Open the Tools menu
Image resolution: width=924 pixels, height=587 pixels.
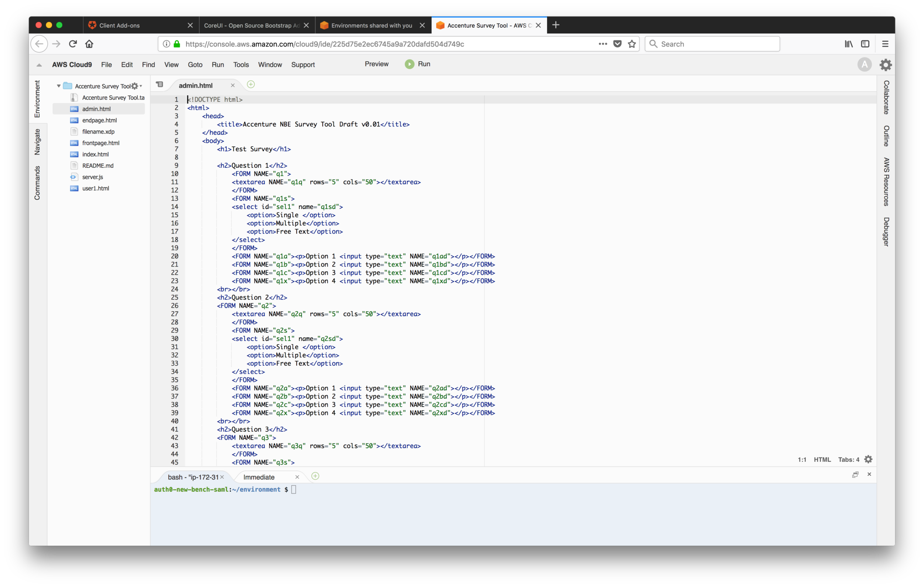click(241, 65)
